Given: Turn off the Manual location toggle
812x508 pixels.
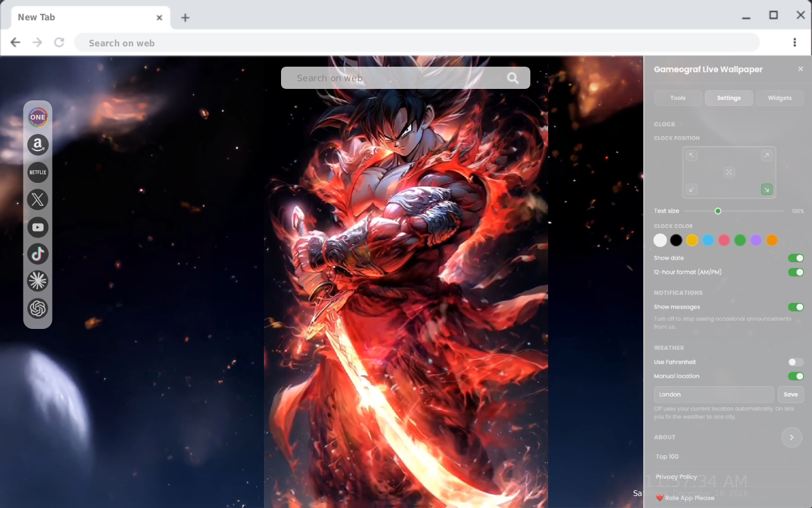Looking at the screenshot, I should (796, 377).
